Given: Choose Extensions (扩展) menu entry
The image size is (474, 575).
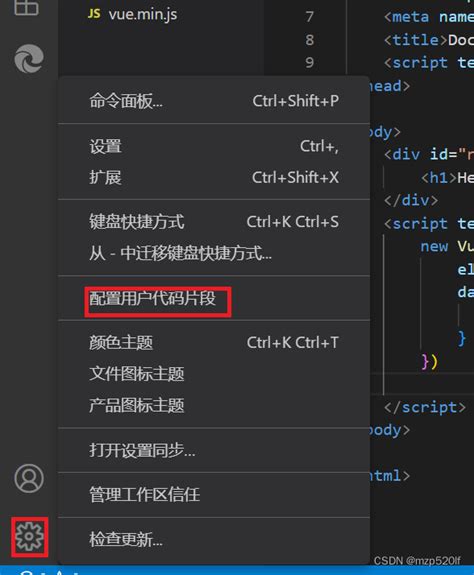Looking at the screenshot, I should point(214,177).
